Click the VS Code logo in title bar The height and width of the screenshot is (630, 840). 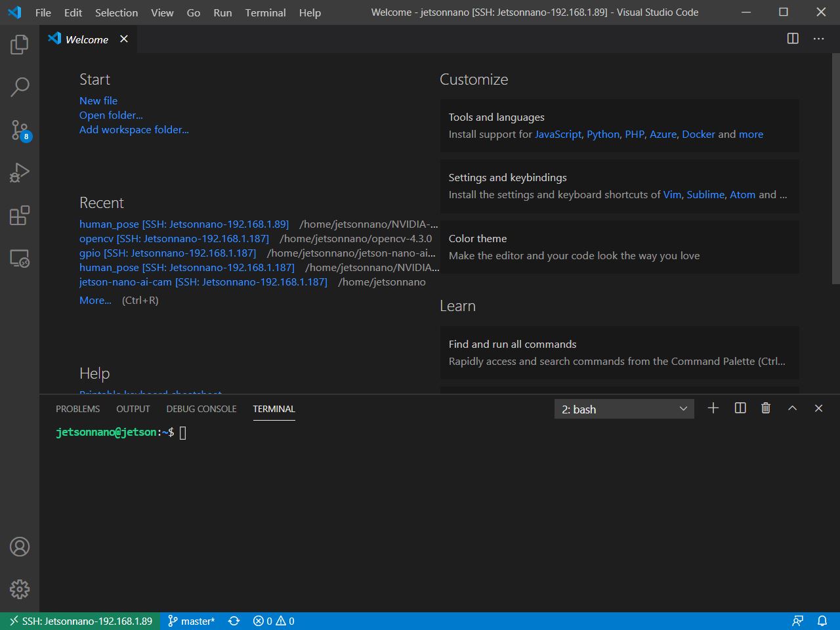14,12
